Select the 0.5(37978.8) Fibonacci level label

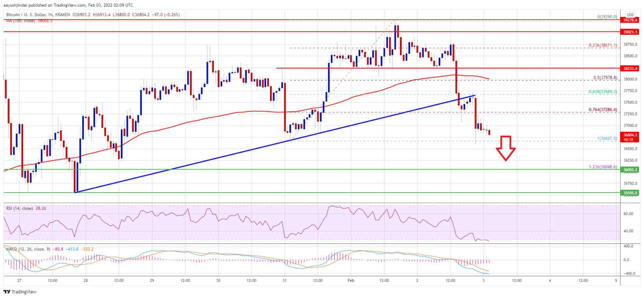[603, 77]
